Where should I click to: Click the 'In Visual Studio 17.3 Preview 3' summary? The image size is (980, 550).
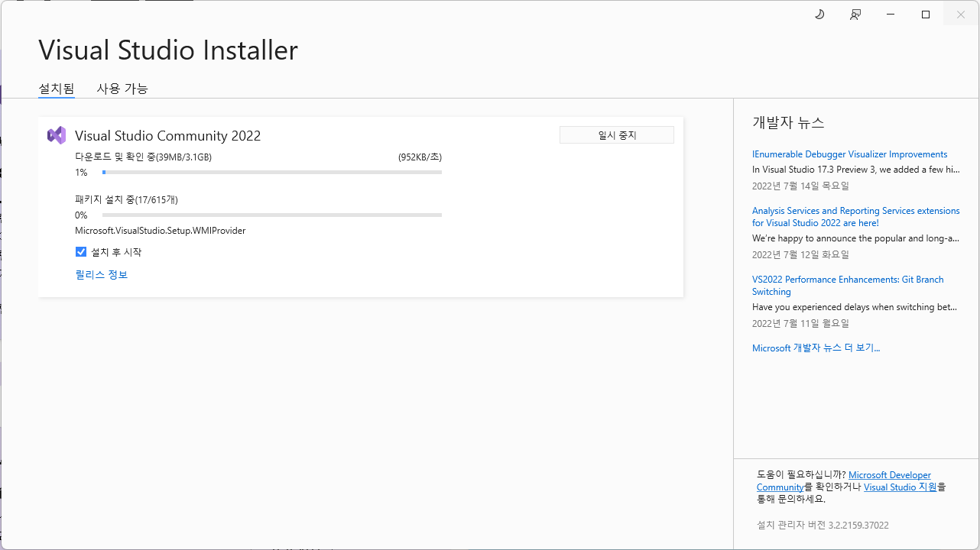click(855, 170)
